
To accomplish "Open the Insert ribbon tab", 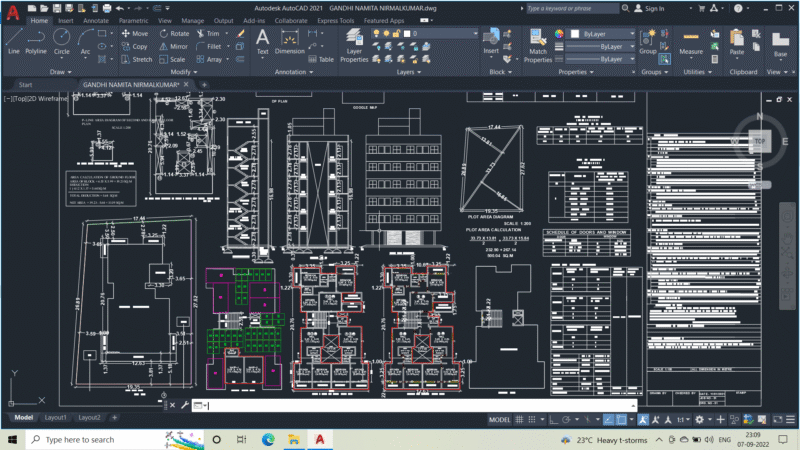I will point(65,21).
